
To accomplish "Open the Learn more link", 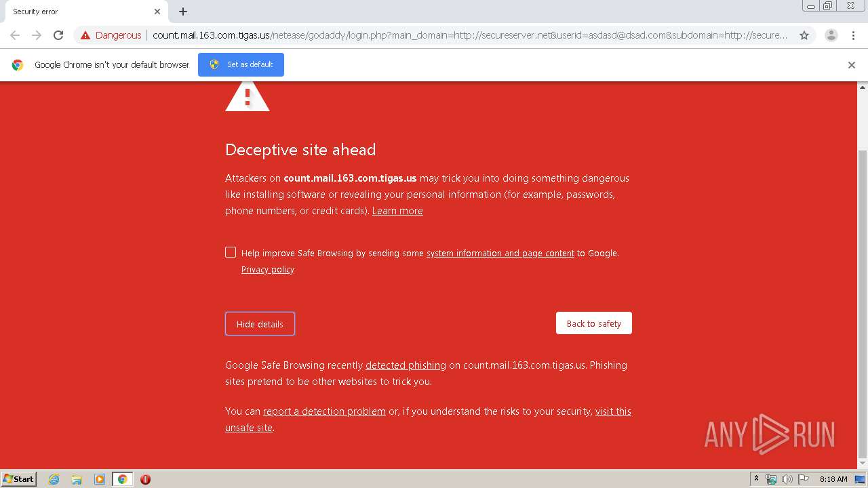I will [x=397, y=211].
